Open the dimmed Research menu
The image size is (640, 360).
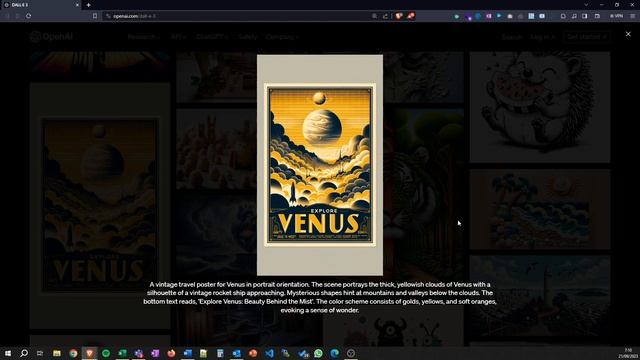(143, 37)
